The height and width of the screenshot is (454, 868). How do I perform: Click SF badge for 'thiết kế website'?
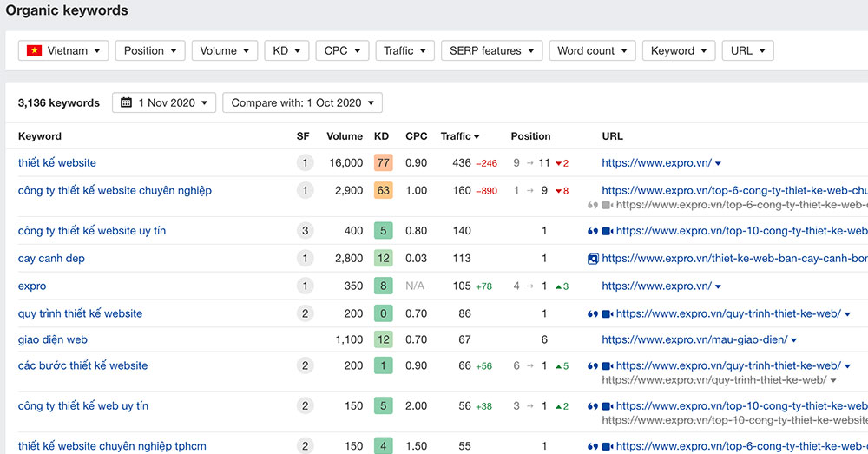(305, 163)
